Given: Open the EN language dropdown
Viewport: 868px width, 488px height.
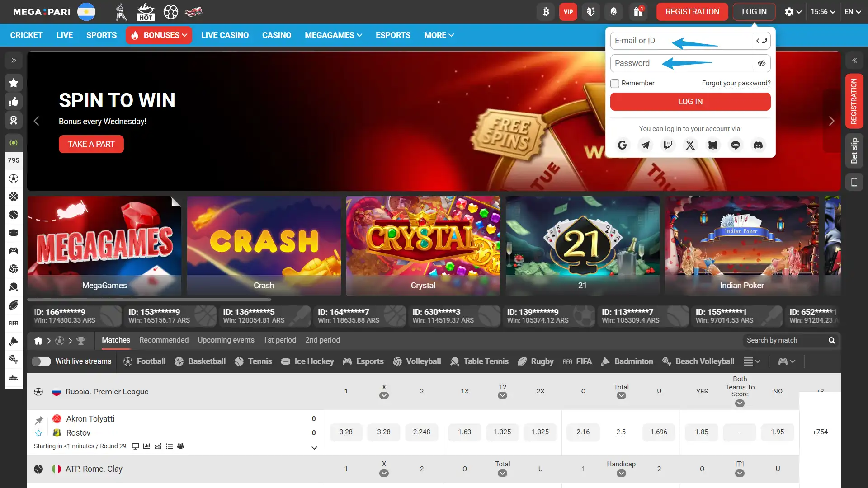Looking at the screenshot, I should click(853, 12).
